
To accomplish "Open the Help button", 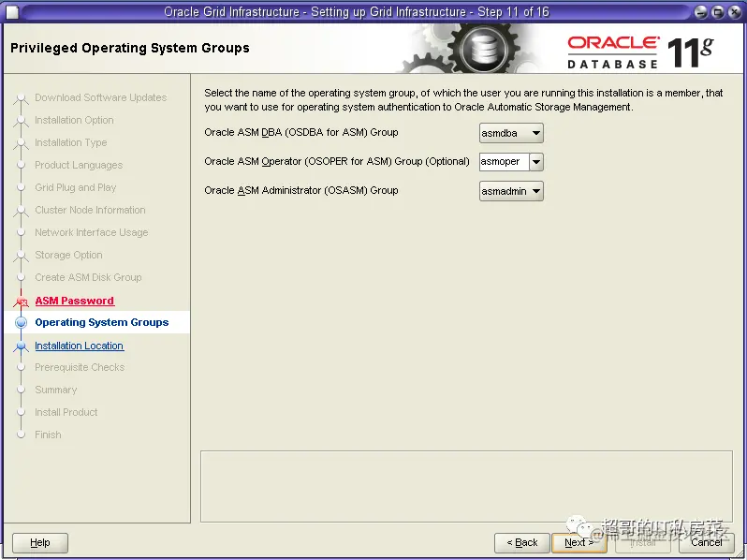I will (x=40, y=542).
